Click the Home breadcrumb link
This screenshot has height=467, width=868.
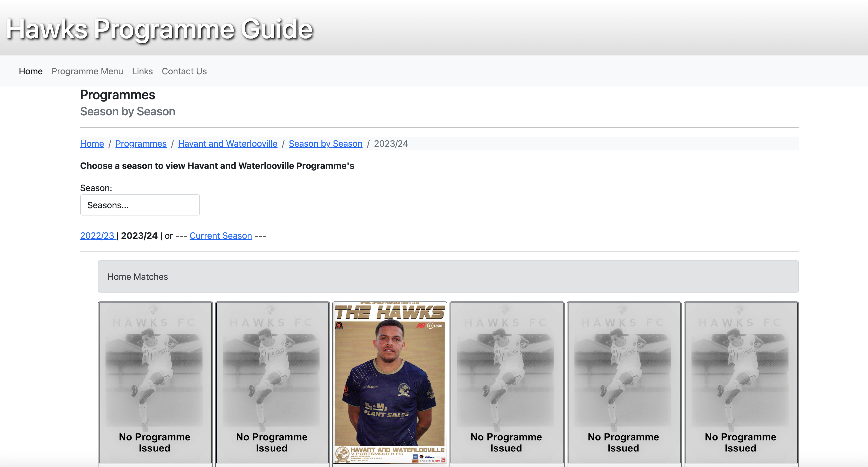point(92,144)
